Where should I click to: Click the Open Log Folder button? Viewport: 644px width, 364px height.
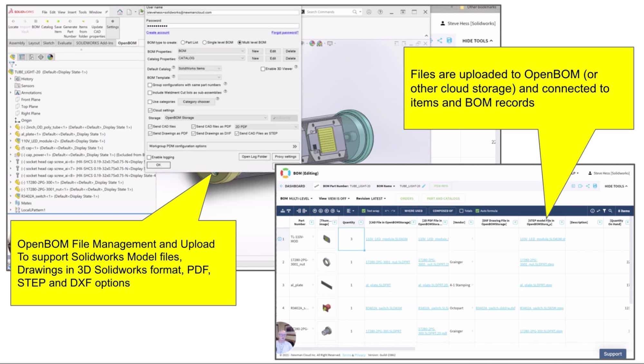(254, 157)
